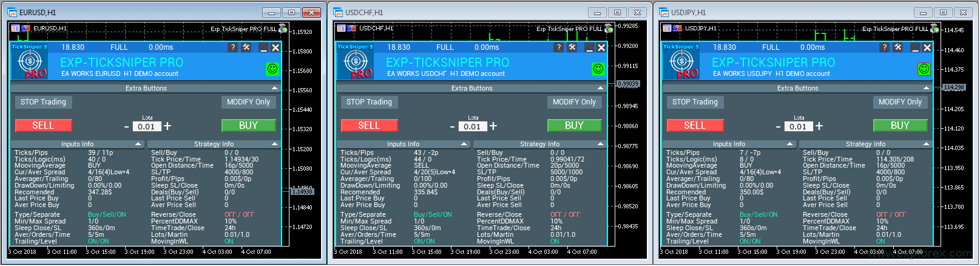Open settings tools icon in USDJPY panel
The image size is (980, 266).
coord(898,47)
